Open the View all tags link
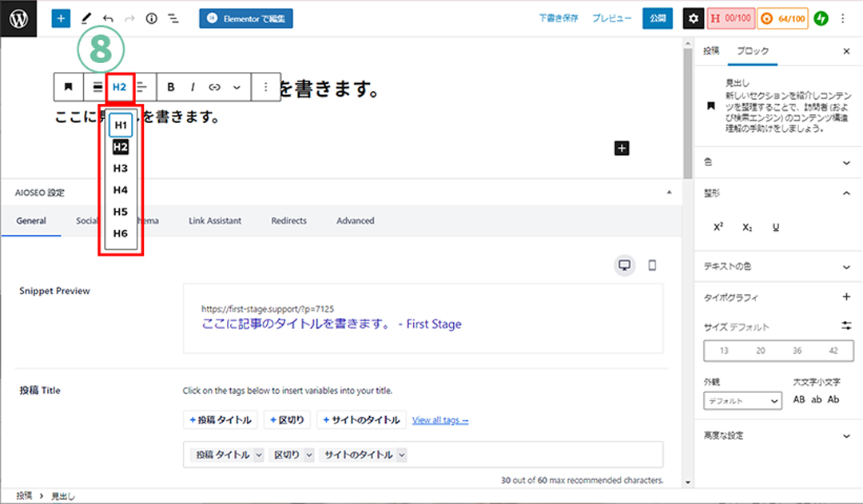Viewport: 863px width, 504px height. pos(439,420)
